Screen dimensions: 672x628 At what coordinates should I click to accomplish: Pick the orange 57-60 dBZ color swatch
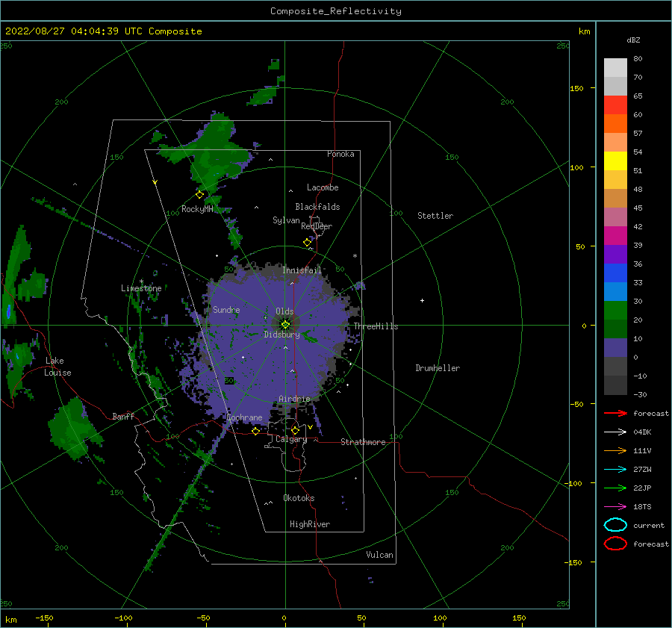click(615, 124)
